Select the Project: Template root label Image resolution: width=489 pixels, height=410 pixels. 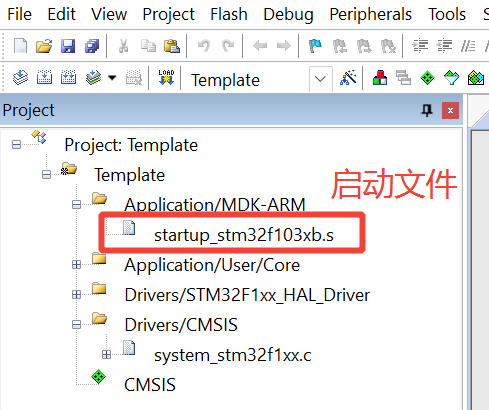pyautogui.click(x=131, y=145)
